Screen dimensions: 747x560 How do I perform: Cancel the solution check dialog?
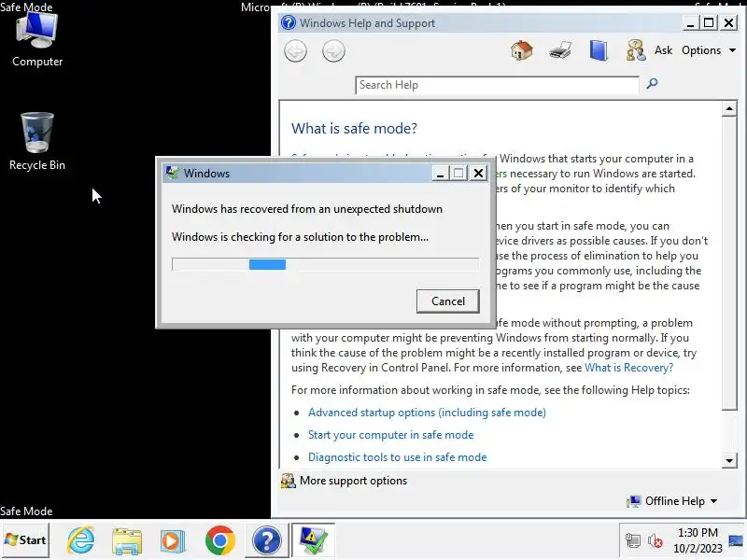(448, 301)
